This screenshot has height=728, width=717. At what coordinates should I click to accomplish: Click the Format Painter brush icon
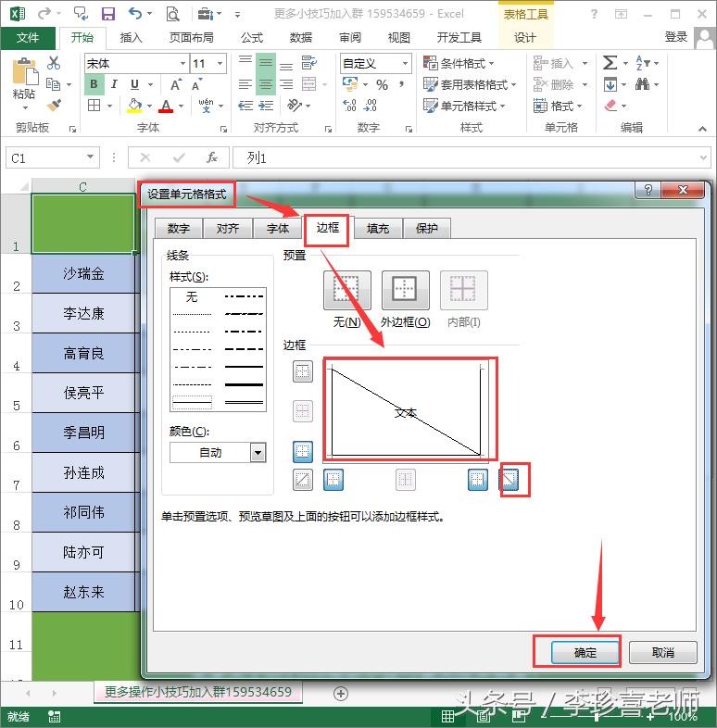[54, 106]
